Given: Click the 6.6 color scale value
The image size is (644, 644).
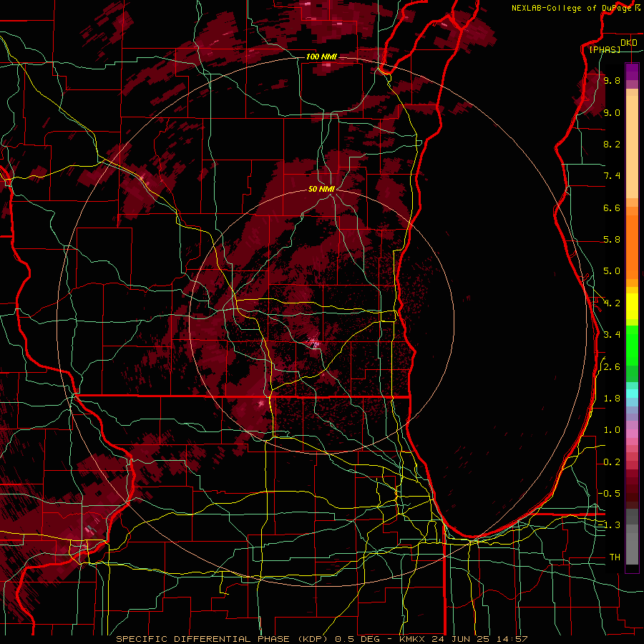Looking at the screenshot, I should [612, 208].
